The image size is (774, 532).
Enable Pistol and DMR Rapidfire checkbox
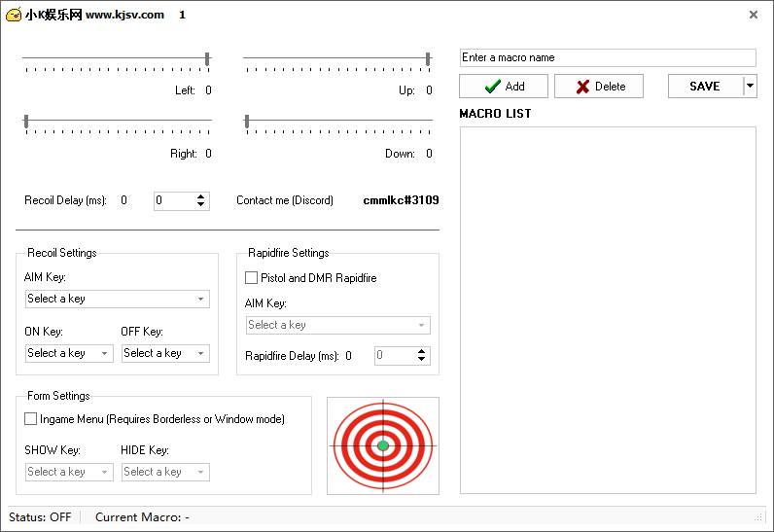click(x=251, y=278)
